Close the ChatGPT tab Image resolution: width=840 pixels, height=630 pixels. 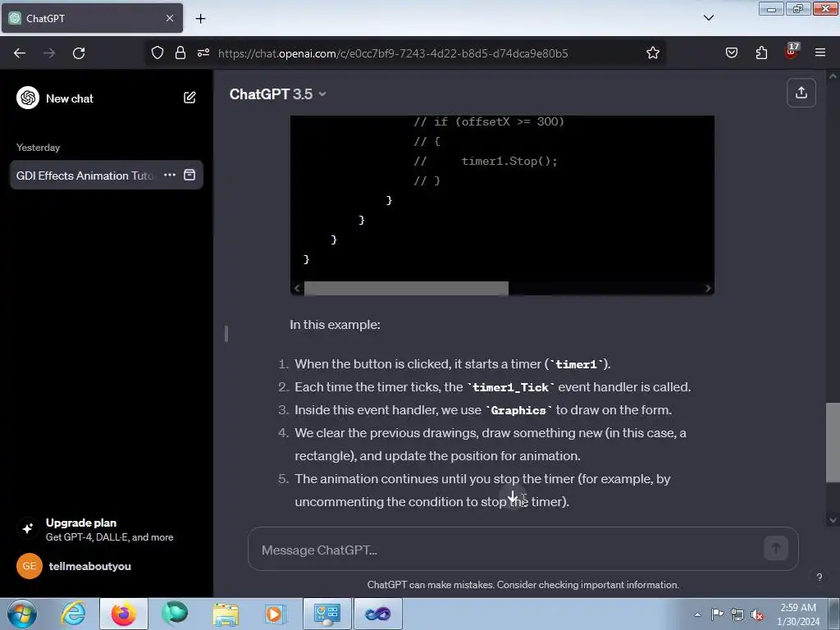(170, 18)
